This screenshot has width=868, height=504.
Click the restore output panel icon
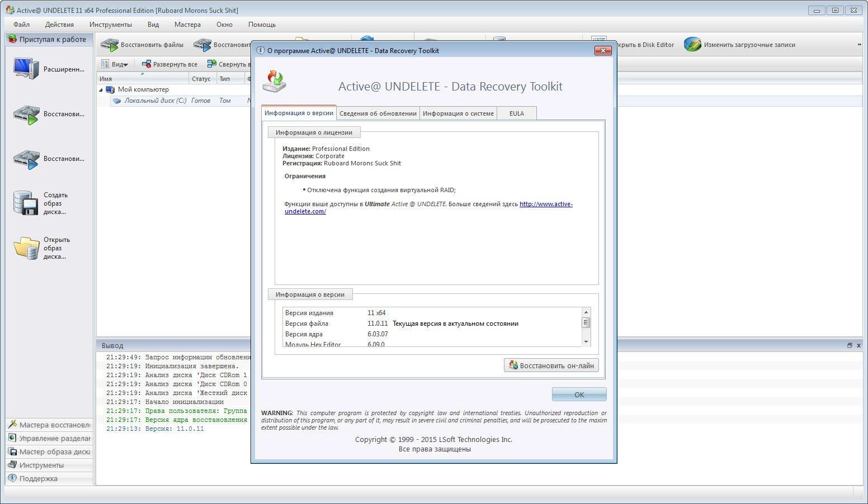coord(850,345)
